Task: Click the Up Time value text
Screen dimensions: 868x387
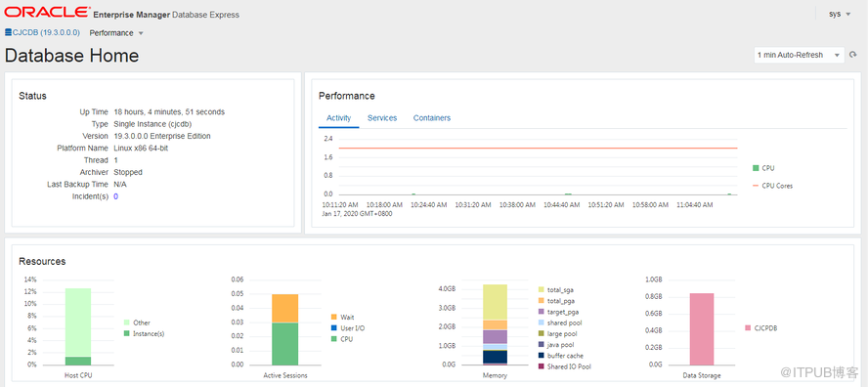Action: [169, 111]
